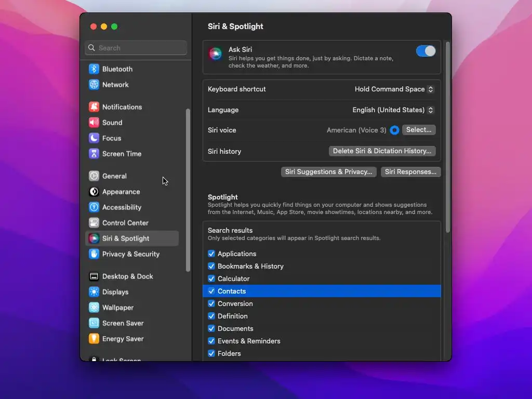Image resolution: width=532 pixels, height=399 pixels.
Task: Uncheck Bookmarks & History checkbox
Action: tap(211, 267)
